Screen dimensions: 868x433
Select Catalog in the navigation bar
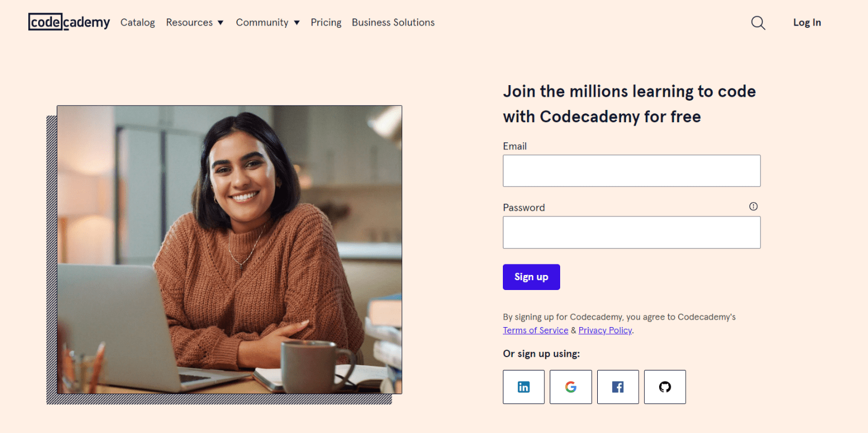click(x=137, y=22)
